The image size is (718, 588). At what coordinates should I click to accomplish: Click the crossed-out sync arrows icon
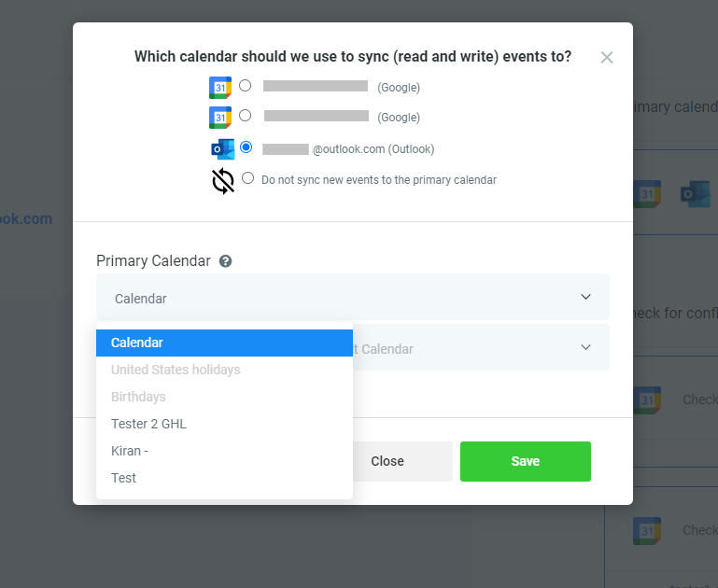tap(223, 181)
